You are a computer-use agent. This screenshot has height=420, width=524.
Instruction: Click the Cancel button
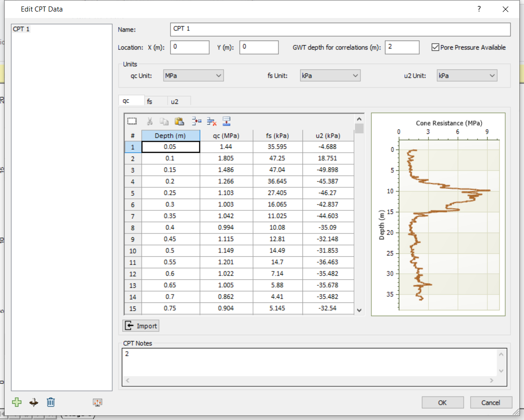click(x=490, y=402)
